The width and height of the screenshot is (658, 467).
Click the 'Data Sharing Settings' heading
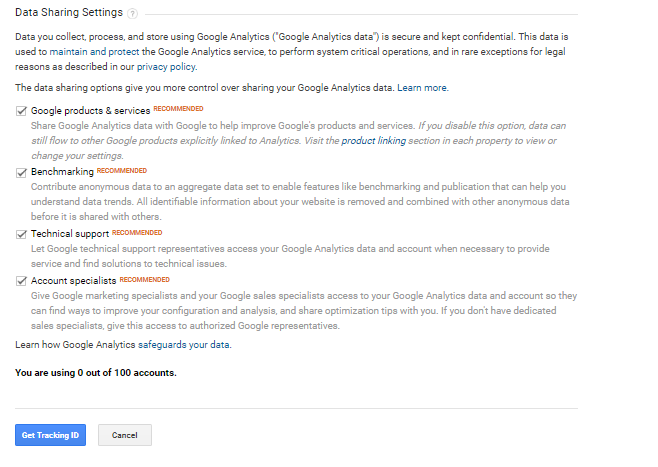tap(69, 13)
